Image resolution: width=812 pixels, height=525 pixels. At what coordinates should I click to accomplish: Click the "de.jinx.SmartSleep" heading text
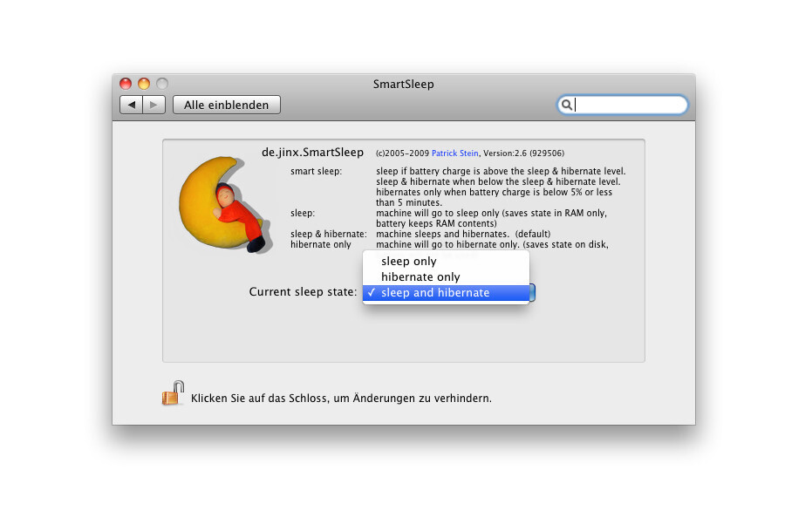[312, 153]
